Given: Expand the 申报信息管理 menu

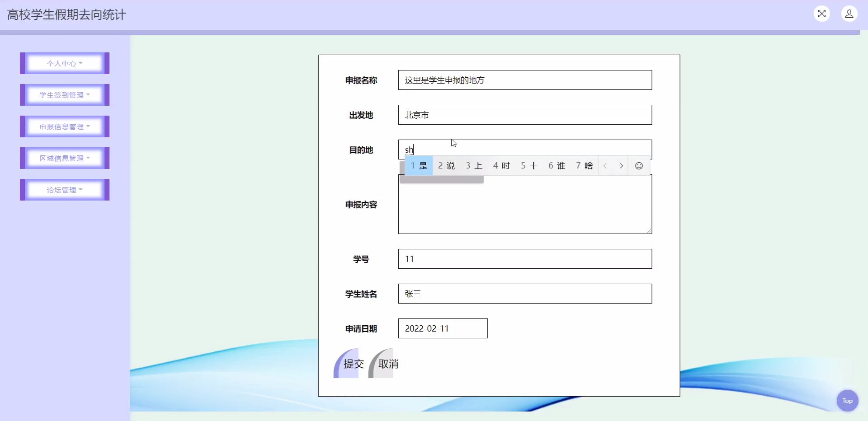Looking at the screenshot, I should coord(65,126).
